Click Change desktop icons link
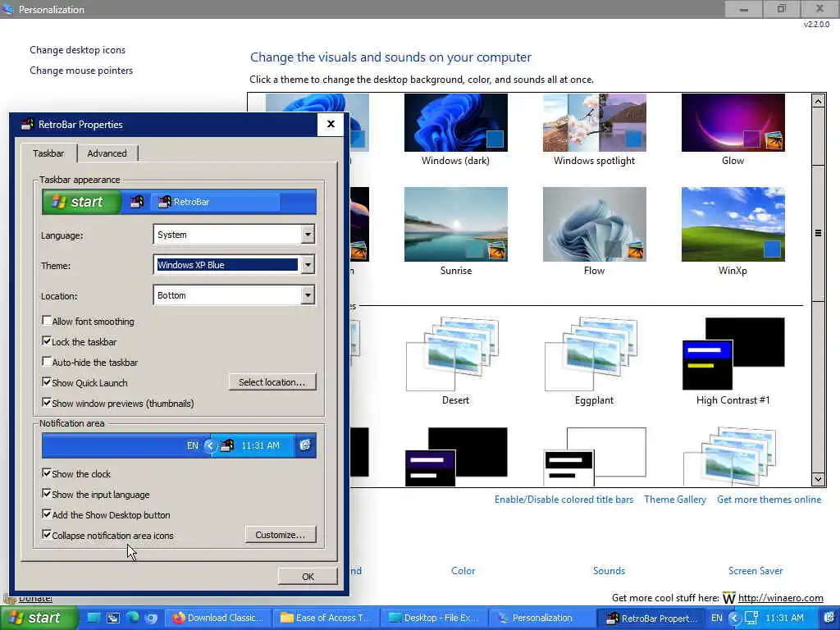 coord(78,50)
